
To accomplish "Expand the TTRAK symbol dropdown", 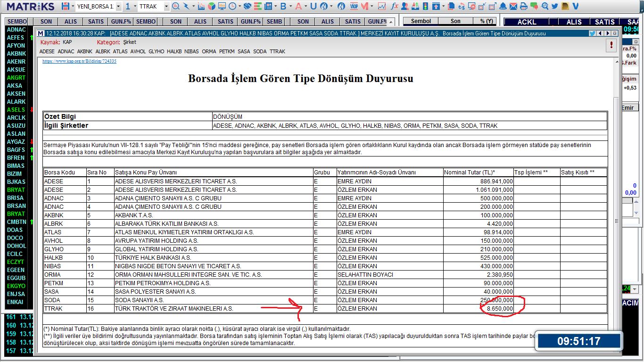I will 166,6.
